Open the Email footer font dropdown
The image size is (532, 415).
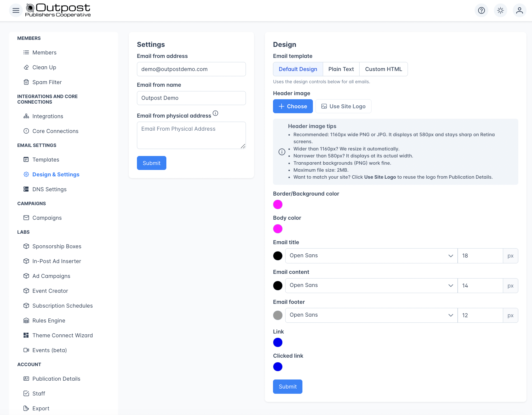point(371,315)
